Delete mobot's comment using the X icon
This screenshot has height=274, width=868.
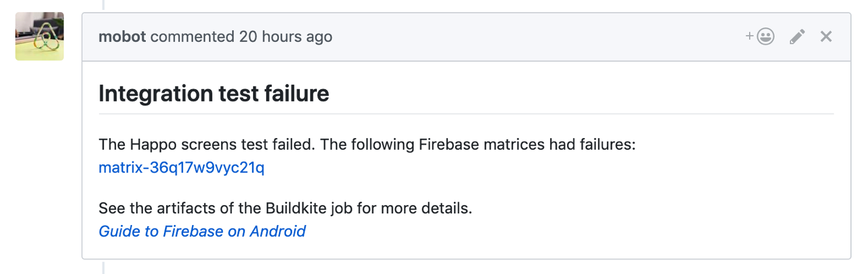(x=826, y=37)
